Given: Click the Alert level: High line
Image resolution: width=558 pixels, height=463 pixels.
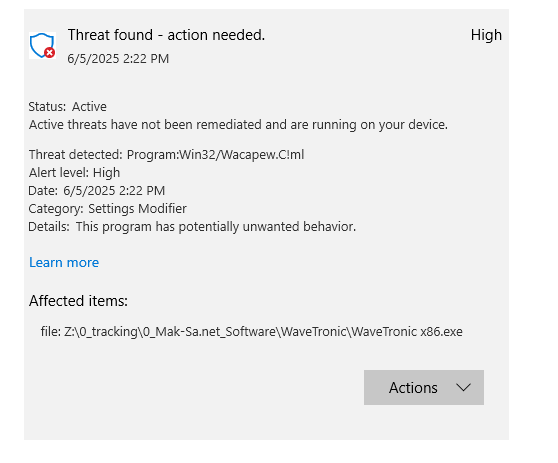Looking at the screenshot, I should pyautogui.click(x=74, y=173).
